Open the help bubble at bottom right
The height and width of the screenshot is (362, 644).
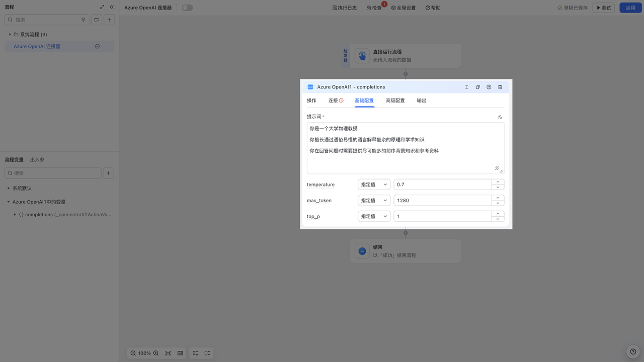click(633, 352)
